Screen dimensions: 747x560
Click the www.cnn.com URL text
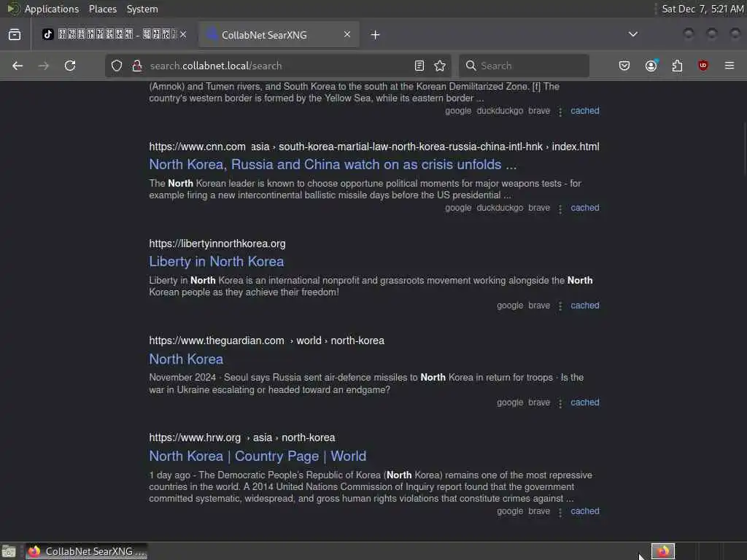point(197,147)
